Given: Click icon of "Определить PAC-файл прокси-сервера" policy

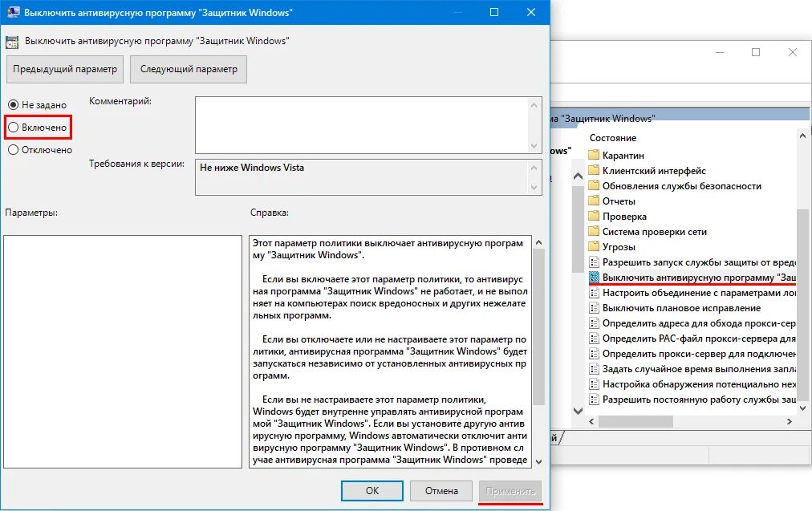Looking at the screenshot, I should pyautogui.click(x=594, y=338).
